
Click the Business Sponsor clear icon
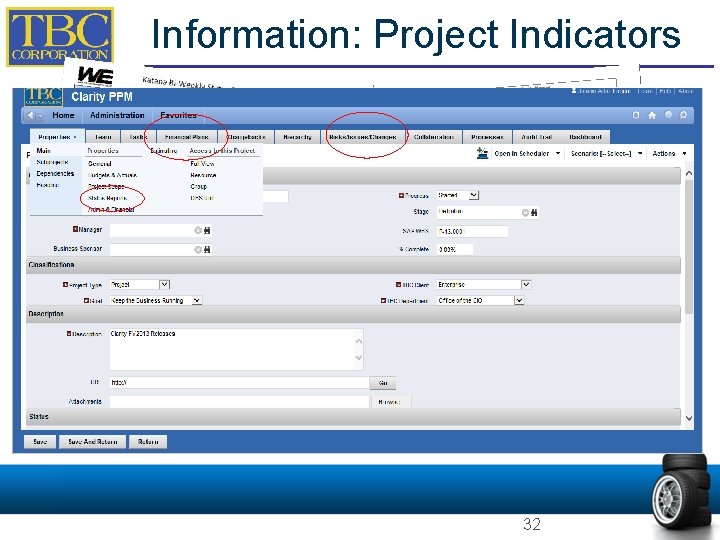(198, 249)
